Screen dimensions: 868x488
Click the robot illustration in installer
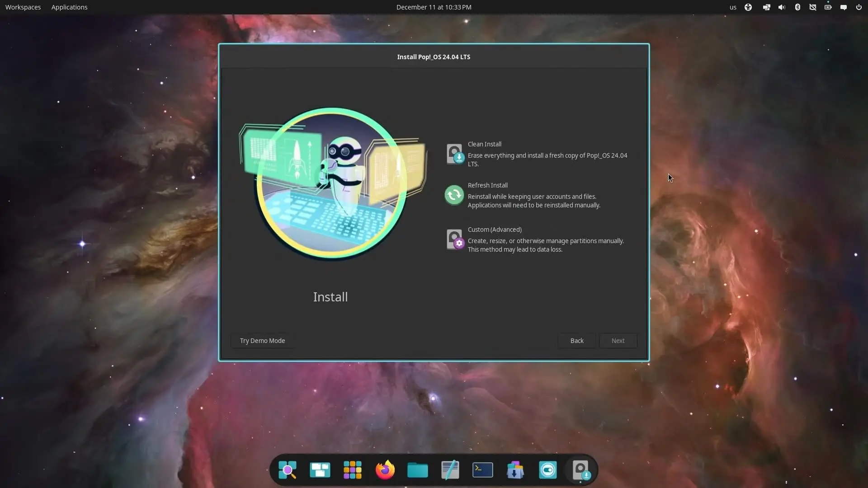(x=332, y=184)
